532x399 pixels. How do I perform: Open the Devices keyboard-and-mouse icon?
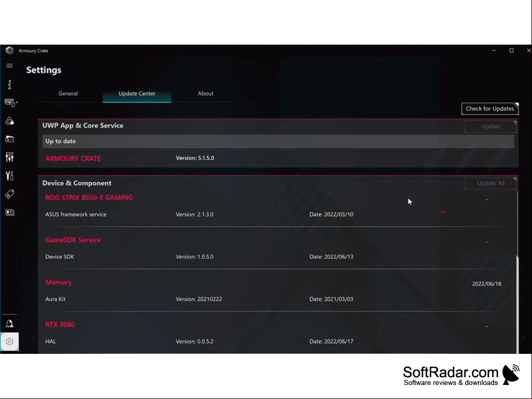click(x=10, y=103)
